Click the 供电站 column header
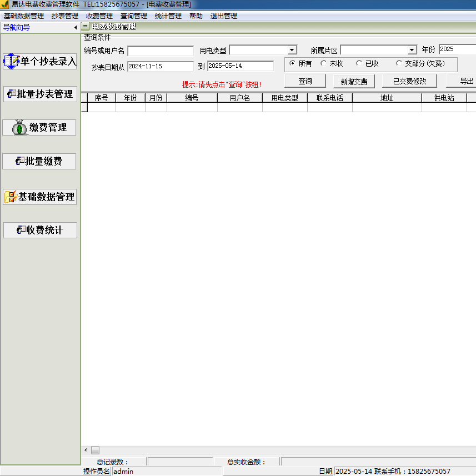 coord(444,98)
